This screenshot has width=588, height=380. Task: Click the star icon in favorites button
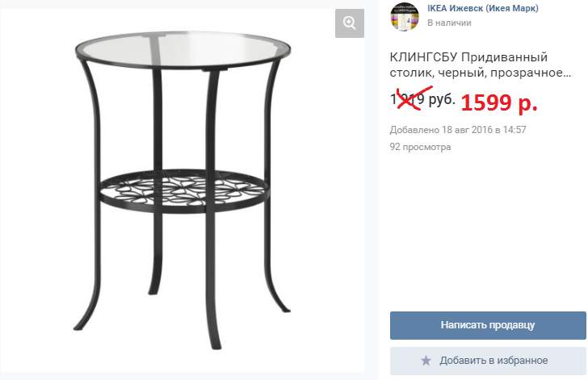(426, 361)
